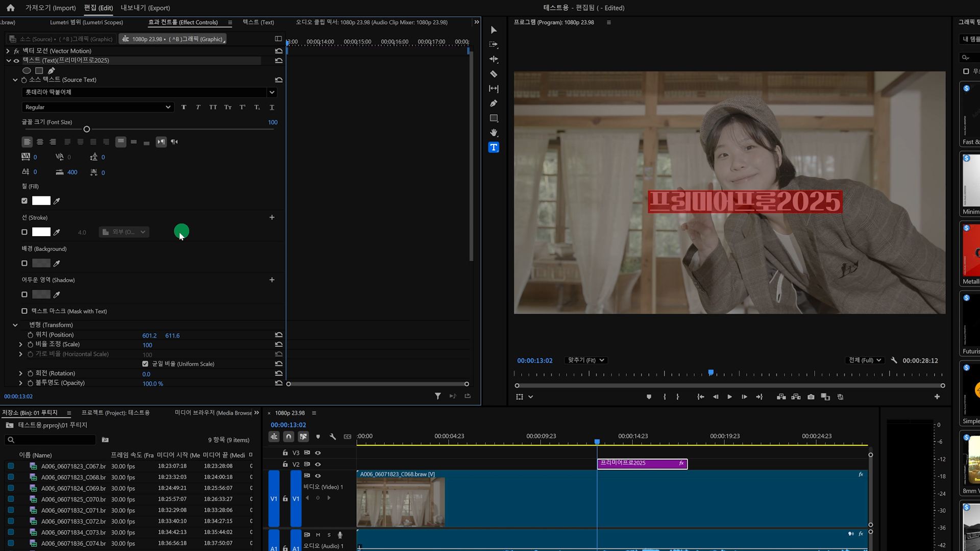Image resolution: width=980 pixels, height=551 pixels.
Task: Select the Selection tool arrow
Action: click(494, 30)
